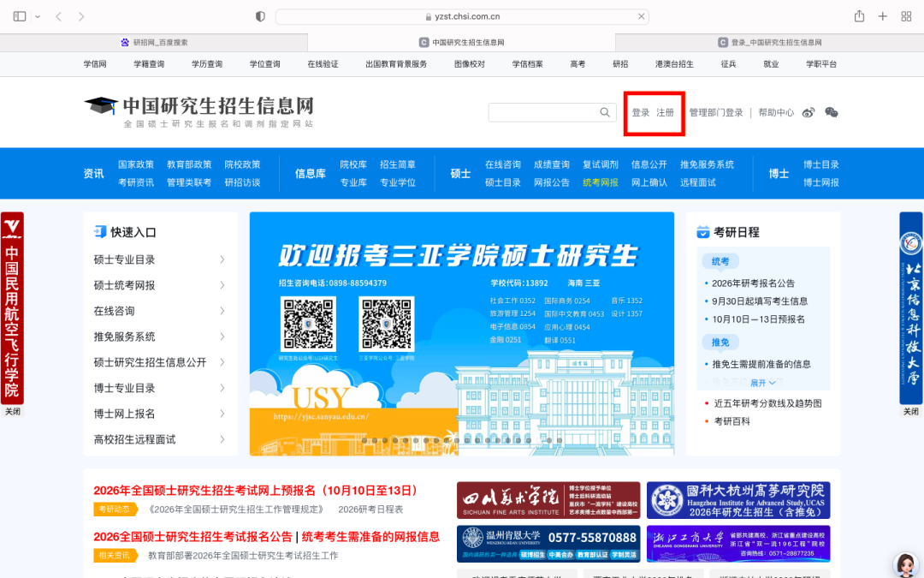Switch to 研招网_百度搜索 tab

(154, 42)
